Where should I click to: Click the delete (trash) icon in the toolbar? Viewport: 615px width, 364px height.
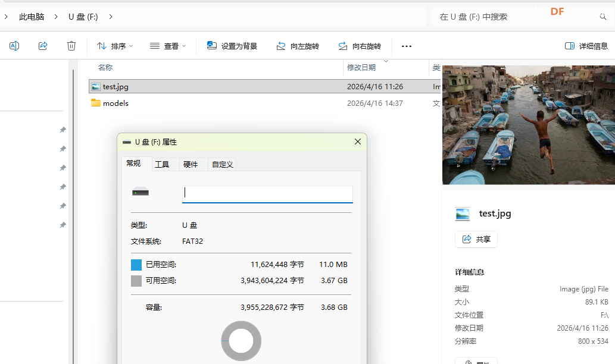point(71,46)
